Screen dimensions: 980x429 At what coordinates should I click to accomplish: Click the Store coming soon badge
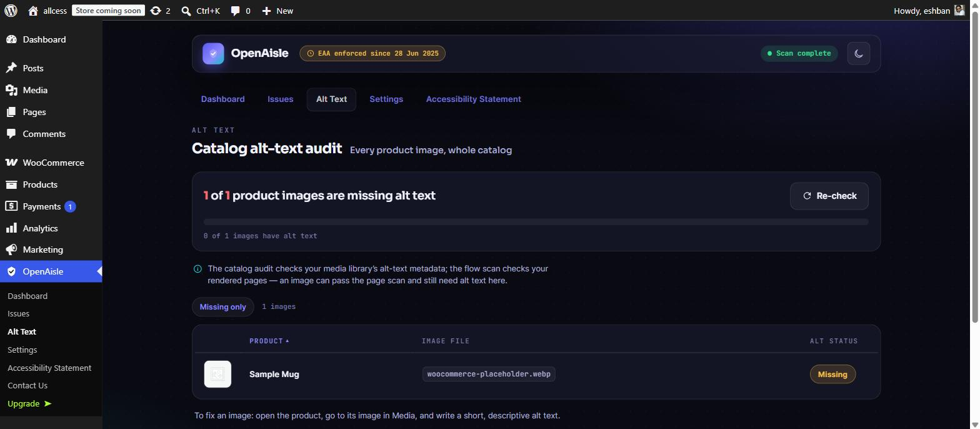[x=108, y=11]
